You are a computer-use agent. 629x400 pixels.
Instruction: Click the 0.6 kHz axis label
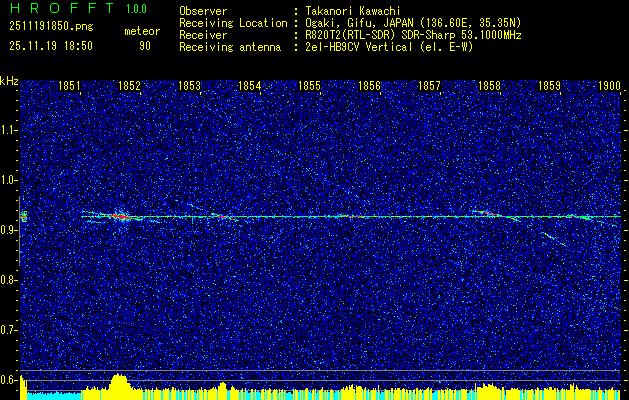[x=9, y=380]
